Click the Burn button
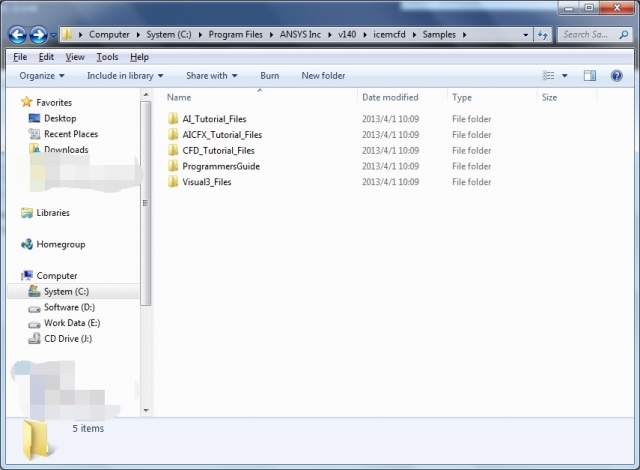The height and width of the screenshot is (470, 640). [269, 76]
